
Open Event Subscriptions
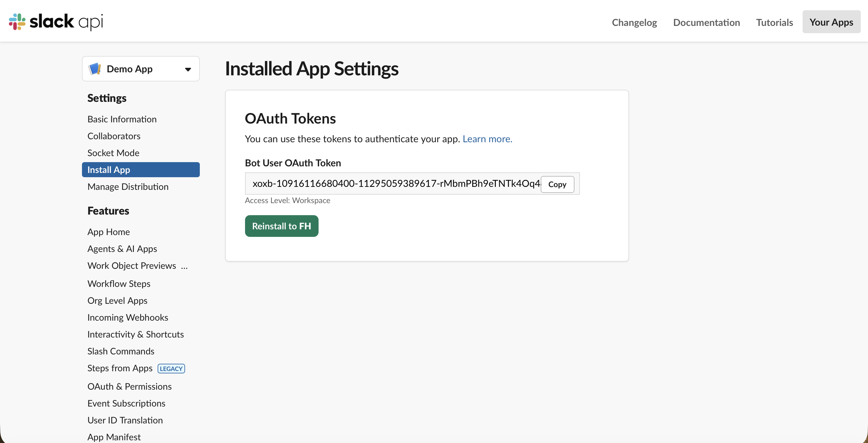click(126, 403)
